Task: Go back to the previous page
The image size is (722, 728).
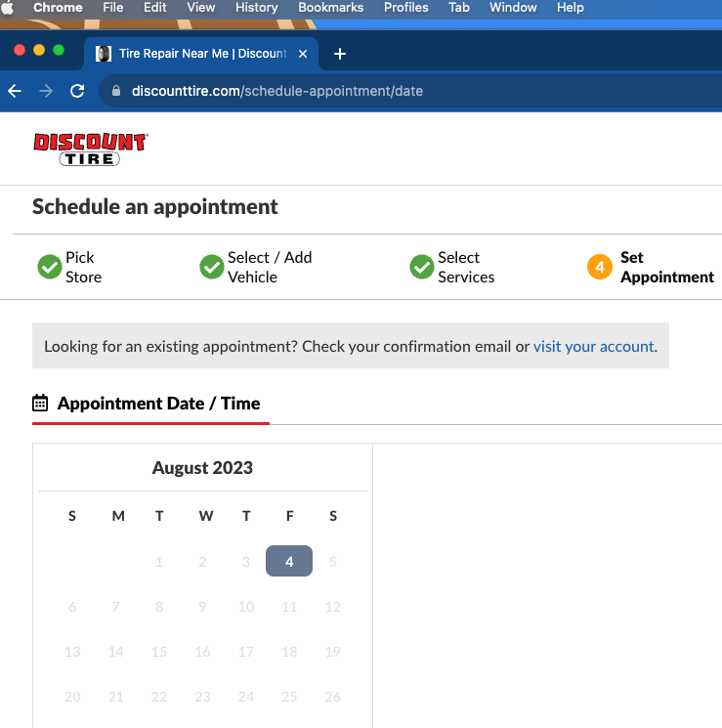Action: click(x=15, y=91)
